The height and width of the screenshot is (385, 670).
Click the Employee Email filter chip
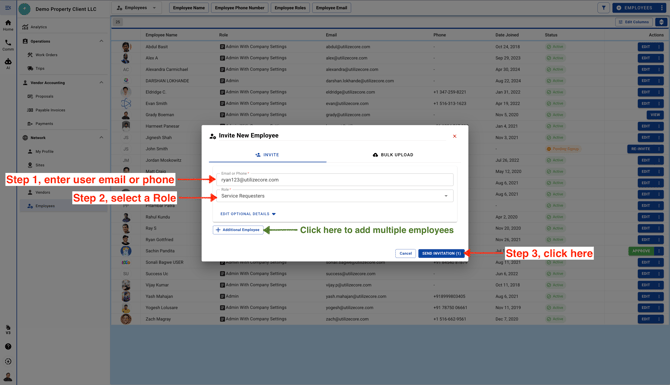[x=332, y=8]
